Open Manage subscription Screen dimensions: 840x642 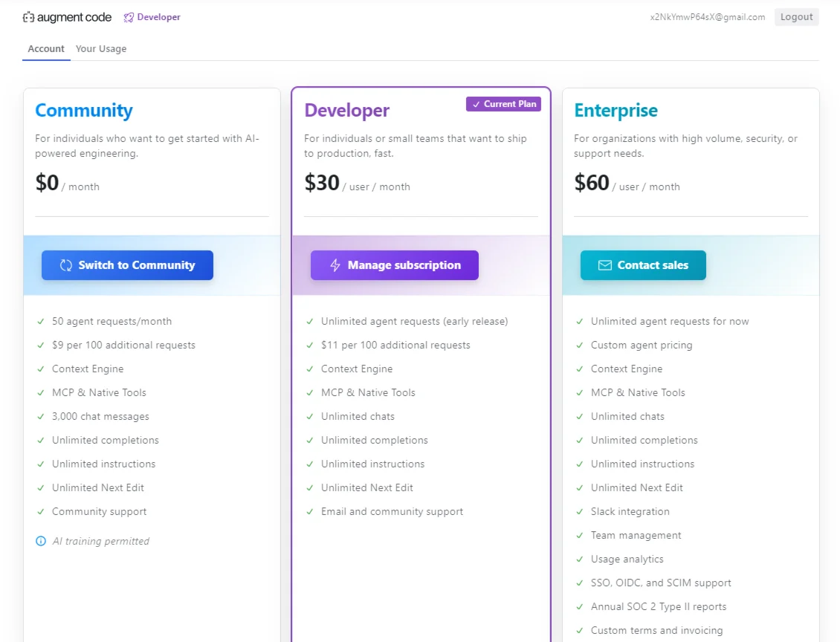pos(394,265)
